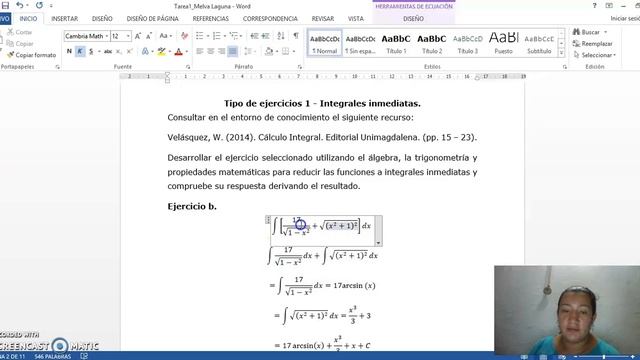
Task: Apply the Título 2 style
Action: coord(432,43)
